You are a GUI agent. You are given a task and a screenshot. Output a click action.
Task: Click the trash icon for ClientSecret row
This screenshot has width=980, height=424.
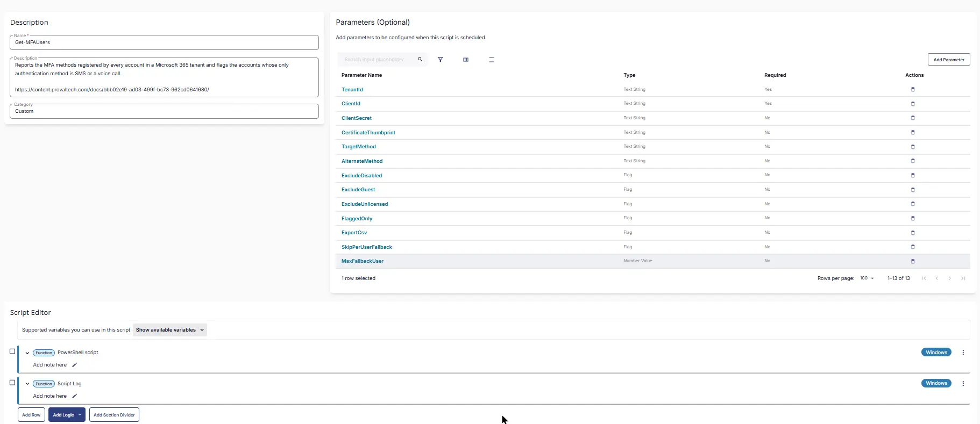[x=913, y=118]
